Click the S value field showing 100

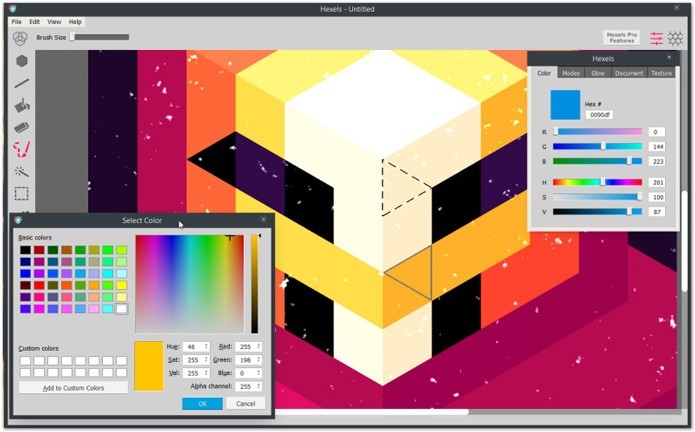[x=656, y=197]
